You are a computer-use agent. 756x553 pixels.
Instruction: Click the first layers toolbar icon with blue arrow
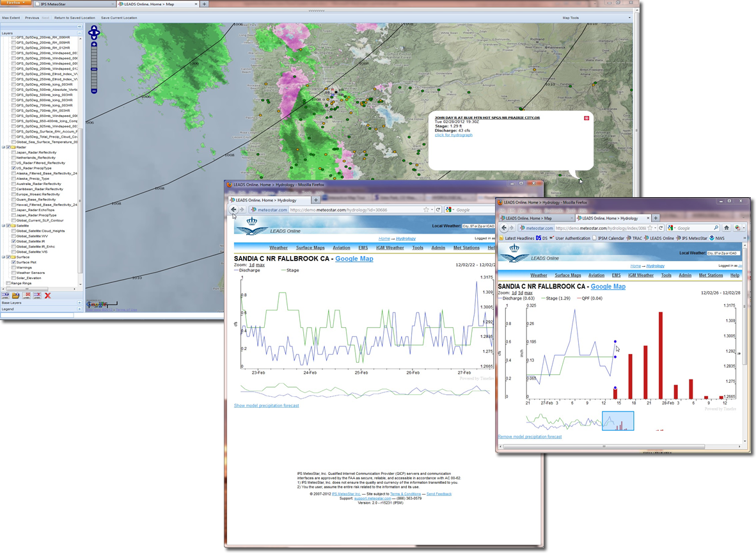pyautogui.click(x=5, y=295)
